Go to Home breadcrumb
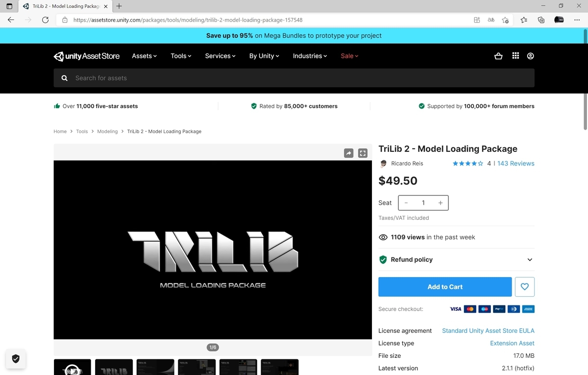This screenshot has width=588, height=375. pos(60,131)
